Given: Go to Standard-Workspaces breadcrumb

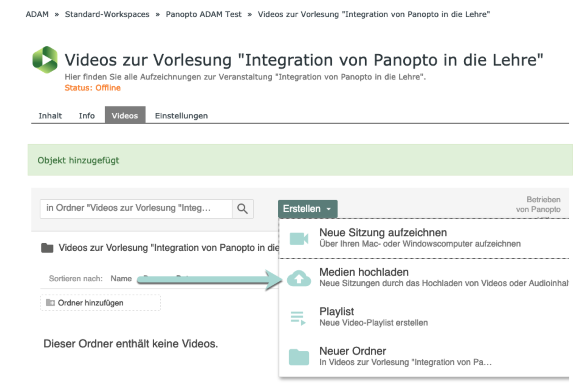Looking at the screenshot, I should [x=107, y=14].
